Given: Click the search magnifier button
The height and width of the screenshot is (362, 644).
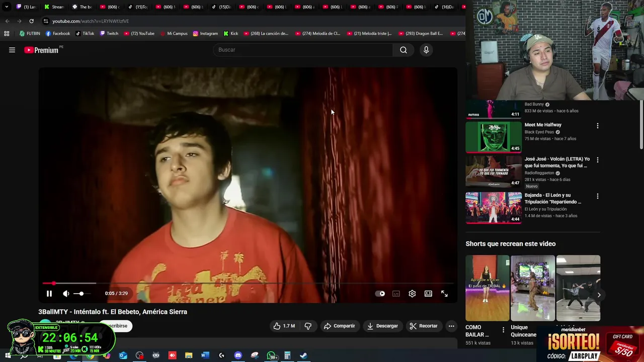Looking at the screenshot, I should tap(403, 50).
